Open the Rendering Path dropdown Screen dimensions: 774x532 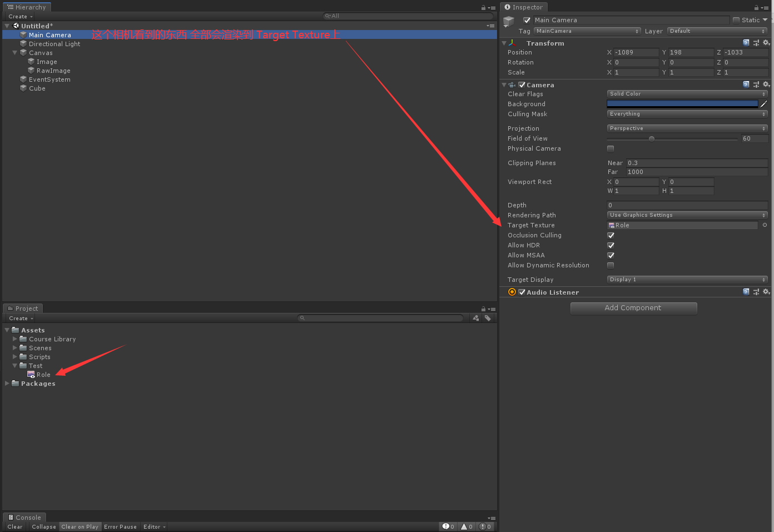[687, 215]
